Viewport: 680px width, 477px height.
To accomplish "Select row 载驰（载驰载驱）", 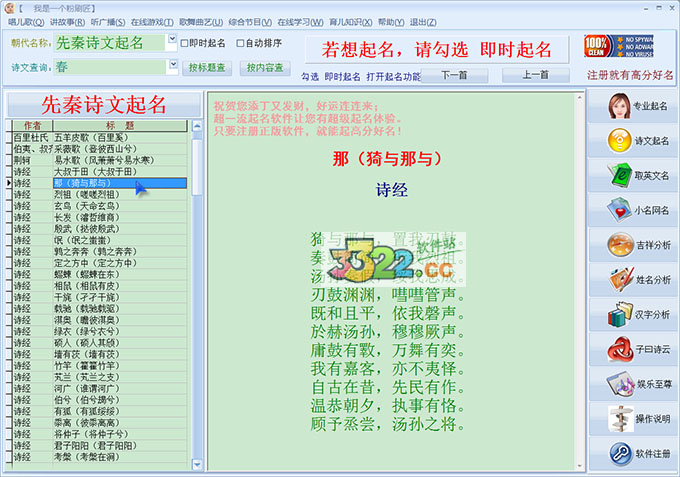I will (x=120, y=309).
